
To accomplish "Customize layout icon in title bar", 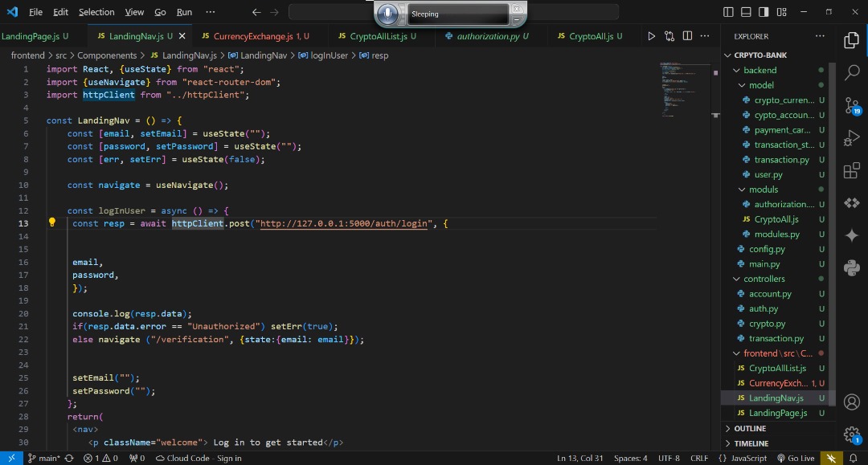I will [x=781, y=12].
